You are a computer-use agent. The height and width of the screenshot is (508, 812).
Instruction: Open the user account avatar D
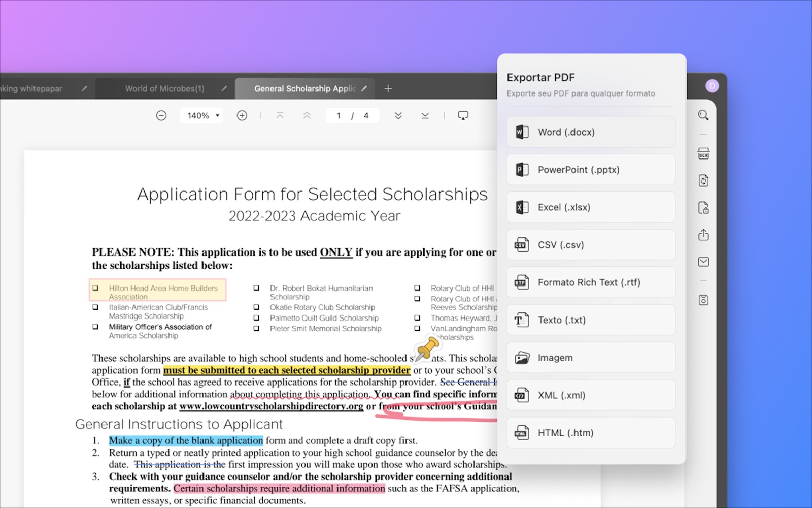point(712,86)
